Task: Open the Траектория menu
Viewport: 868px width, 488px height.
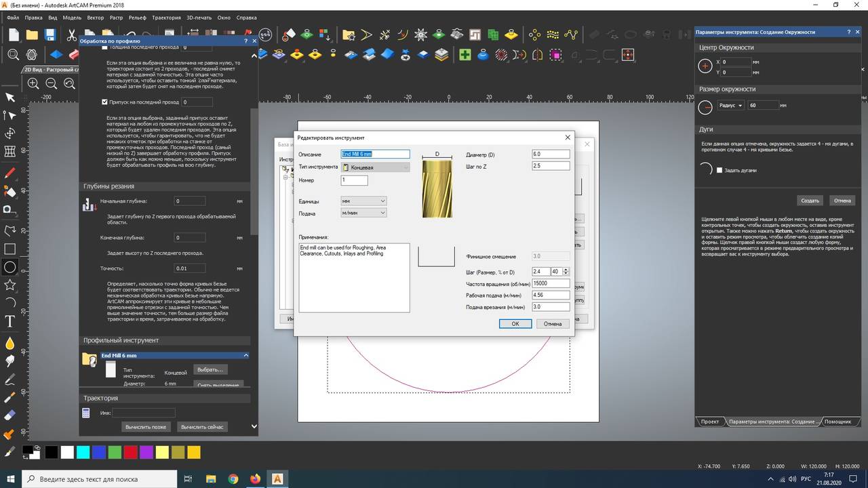Action: [x=167, y=18]
